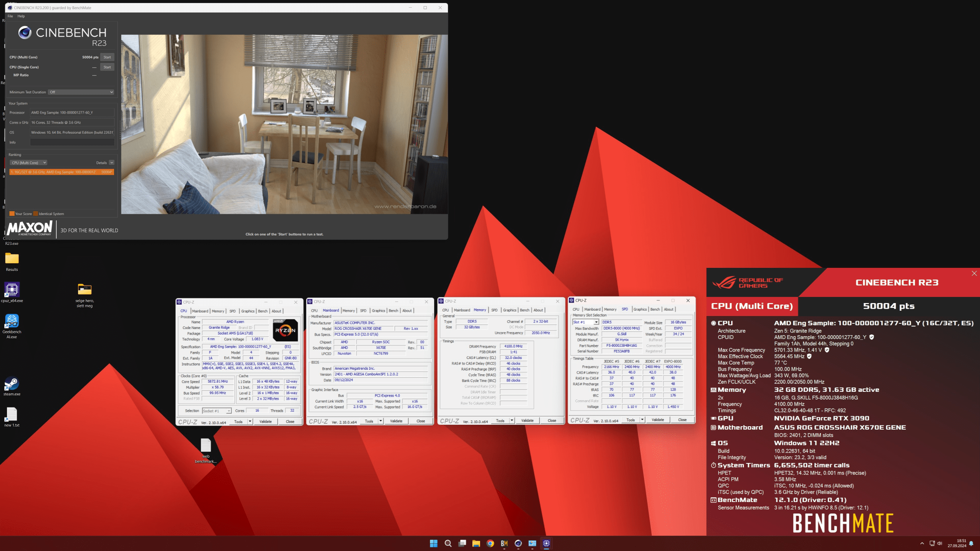Click the Ryzen logo in CPU-Z
This screenshot has width=980, height=551.
[x=285, y=330]
